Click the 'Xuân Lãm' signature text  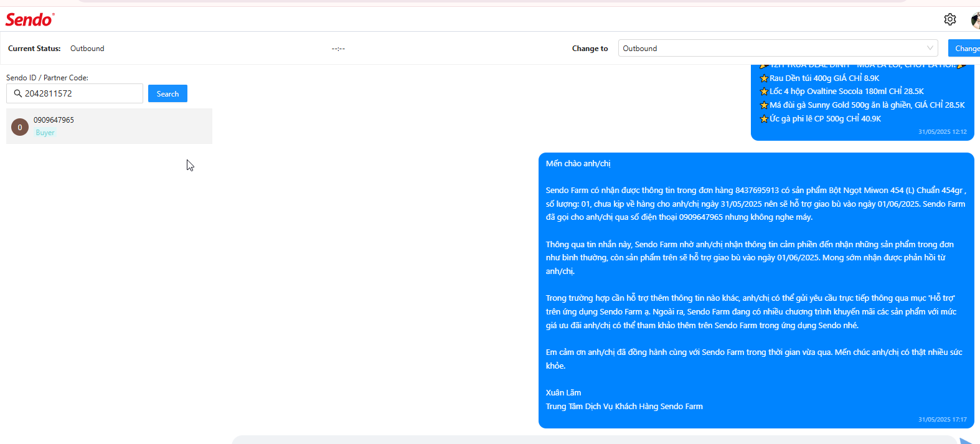[563, 393]
